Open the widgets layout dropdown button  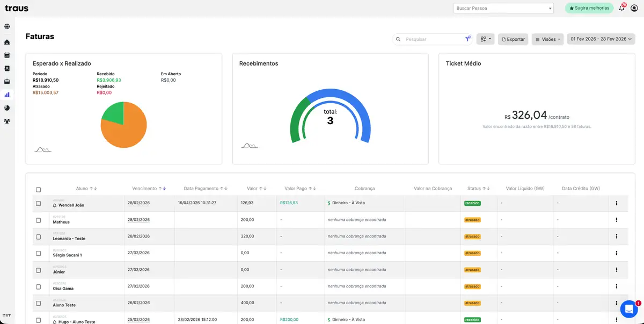pyautogui.click(x=486, y=39)
